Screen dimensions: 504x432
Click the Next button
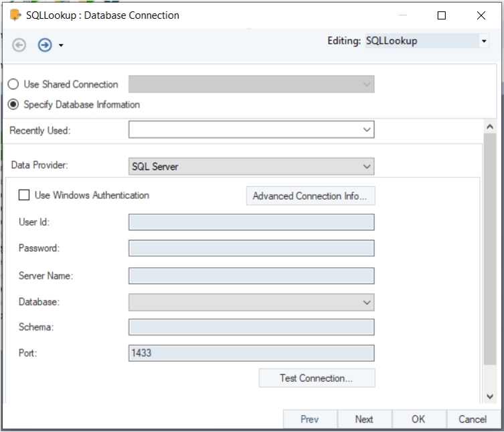(364, 419)
